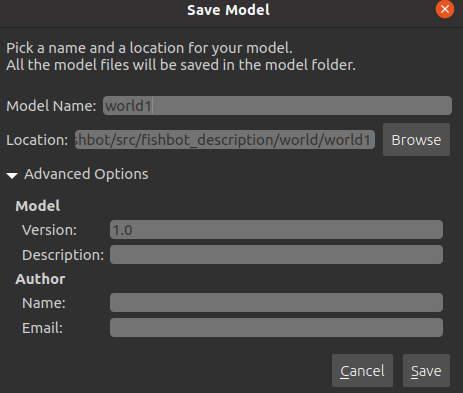Click the Version label text
Viewport: 463px width, 393px height.
point(49,230)
